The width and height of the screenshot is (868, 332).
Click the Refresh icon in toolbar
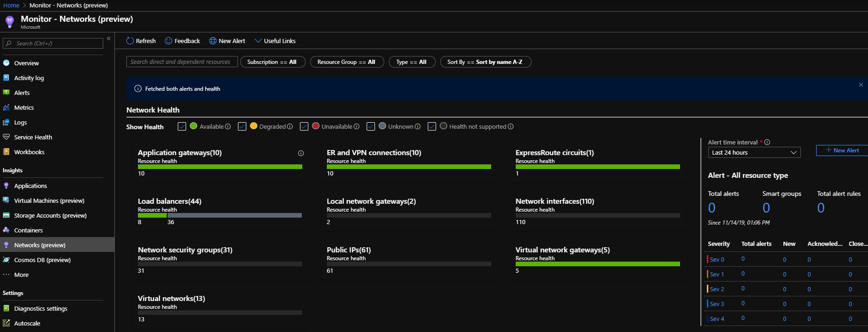[130, 41]
